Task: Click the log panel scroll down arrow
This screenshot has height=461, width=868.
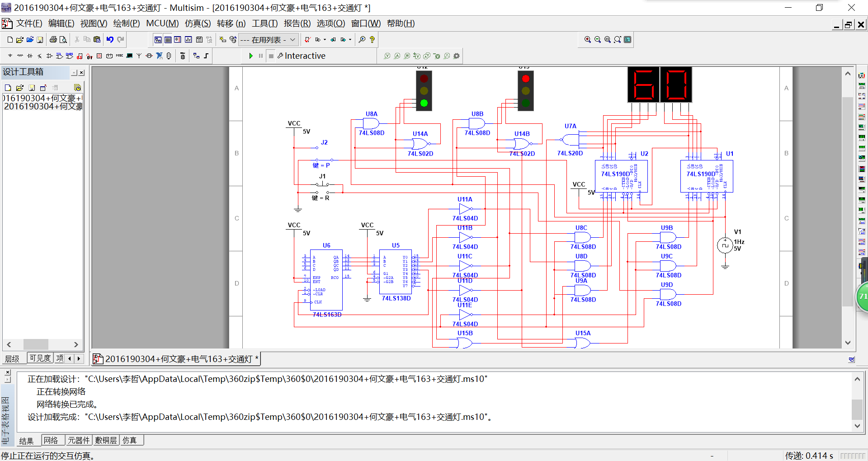Action: 857,426
